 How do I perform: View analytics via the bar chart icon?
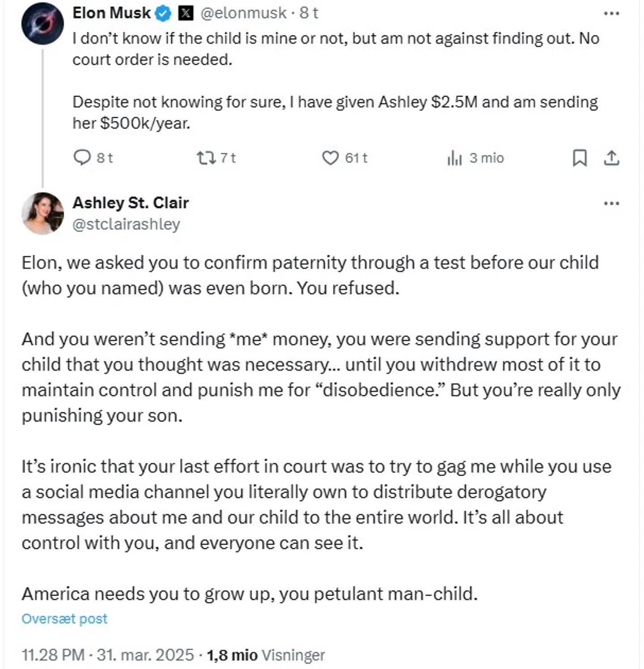(455, 158)
